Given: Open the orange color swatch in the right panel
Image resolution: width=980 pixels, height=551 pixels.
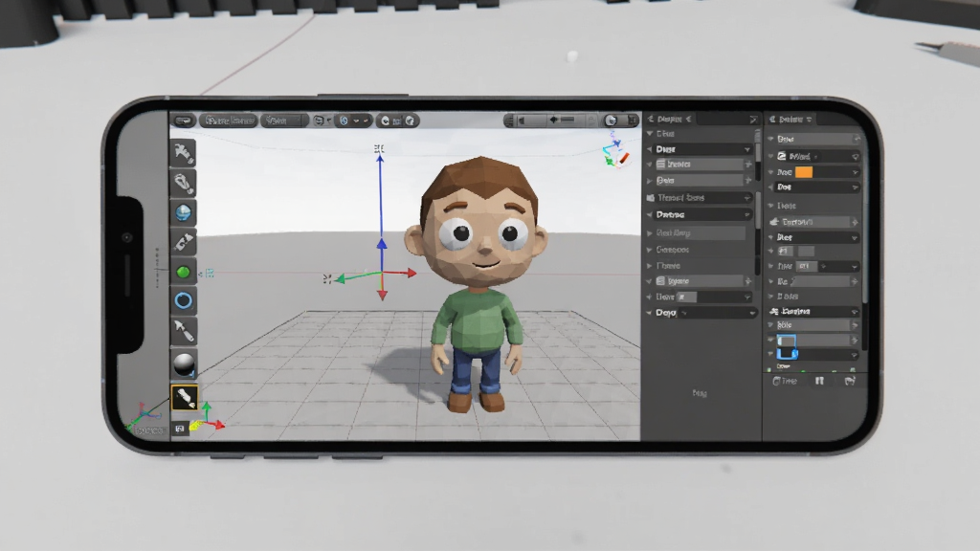Looking at the screenshot, I should [804, 172].
